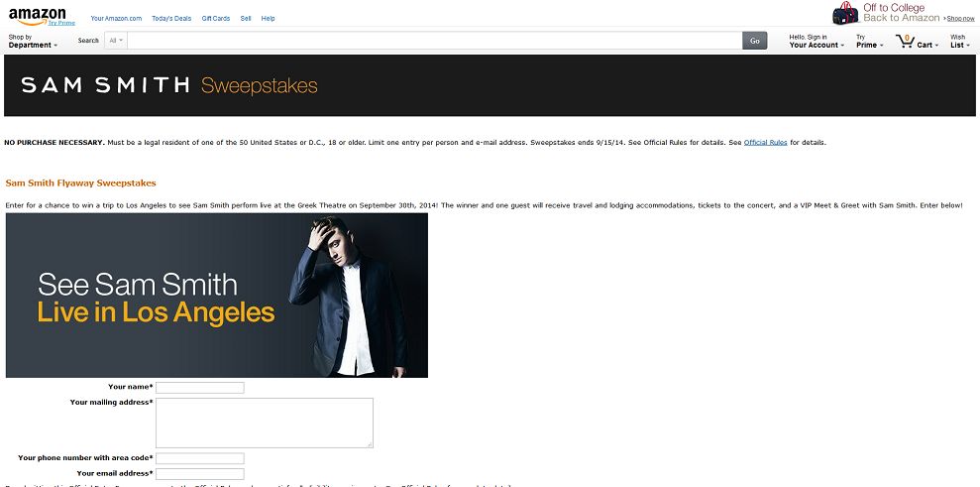Expand the Wish List dropdown
This screenshot has height=487, width=980.
(x=960, y=42)
